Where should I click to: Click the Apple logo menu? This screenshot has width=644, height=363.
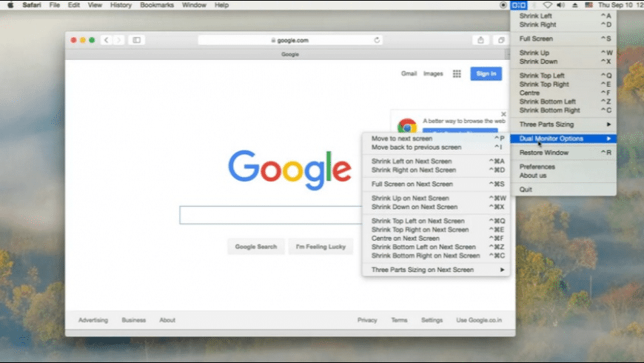click(x=10, y=5)
